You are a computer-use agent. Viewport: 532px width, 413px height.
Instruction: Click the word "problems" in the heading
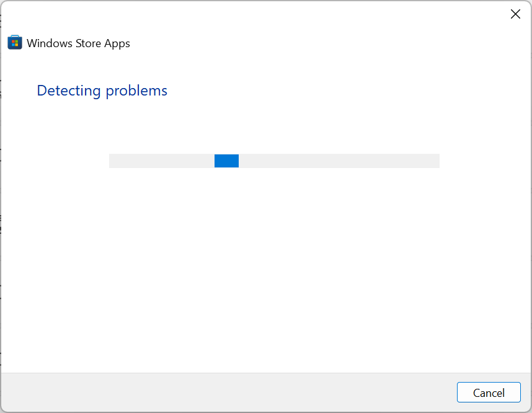pos(136,91)
